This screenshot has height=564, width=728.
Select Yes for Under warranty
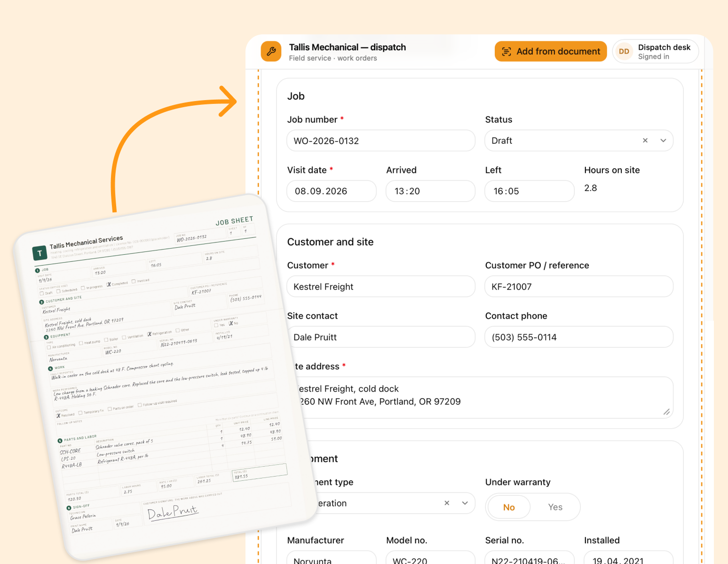[555, 507]
